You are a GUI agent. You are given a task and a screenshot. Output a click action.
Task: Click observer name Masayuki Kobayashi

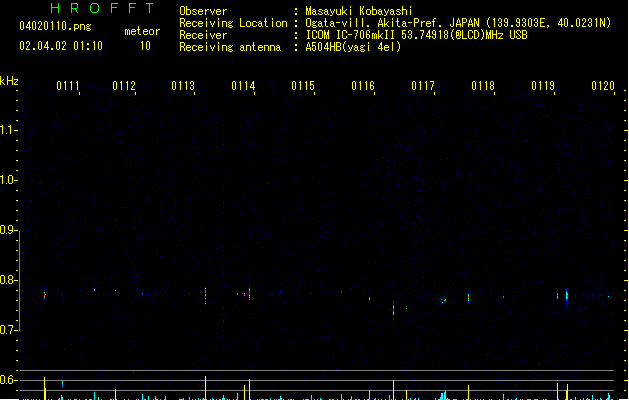(359, 11)
